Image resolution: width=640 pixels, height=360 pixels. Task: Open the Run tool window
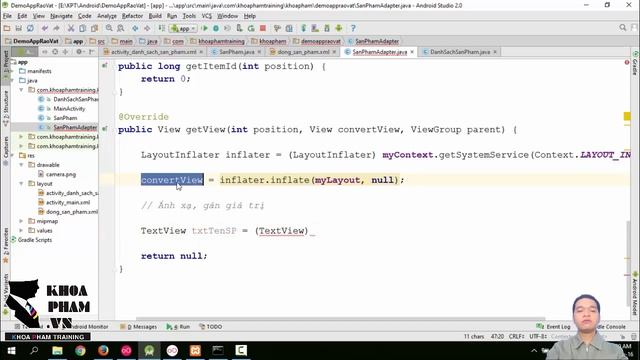point(178,327)
